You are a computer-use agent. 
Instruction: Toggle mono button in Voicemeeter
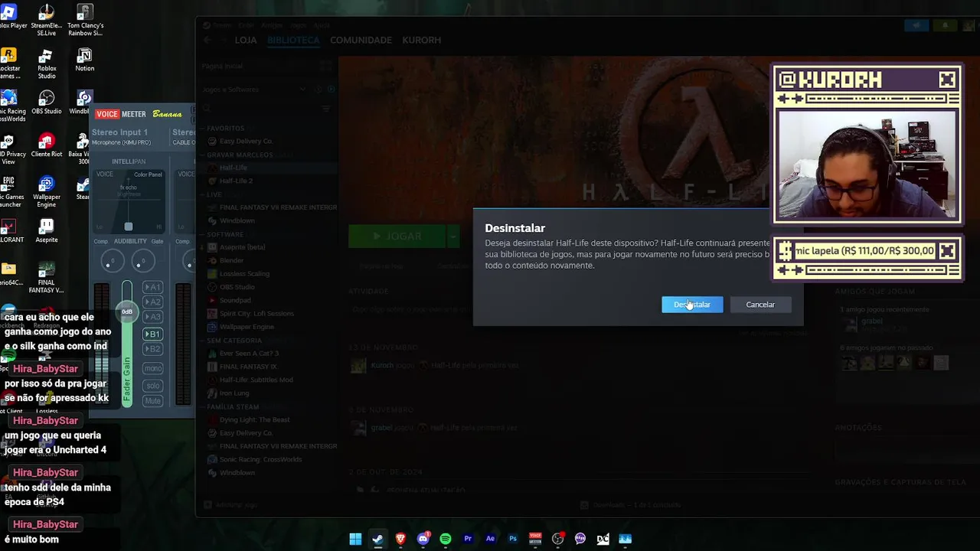[x=152, y=368]
